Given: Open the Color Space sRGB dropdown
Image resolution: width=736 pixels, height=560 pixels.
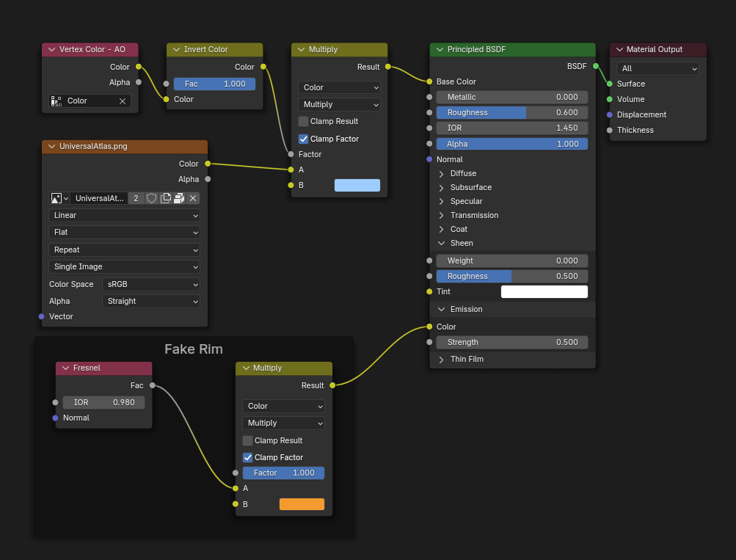Looking at the screenshot, I should (150, 284).
